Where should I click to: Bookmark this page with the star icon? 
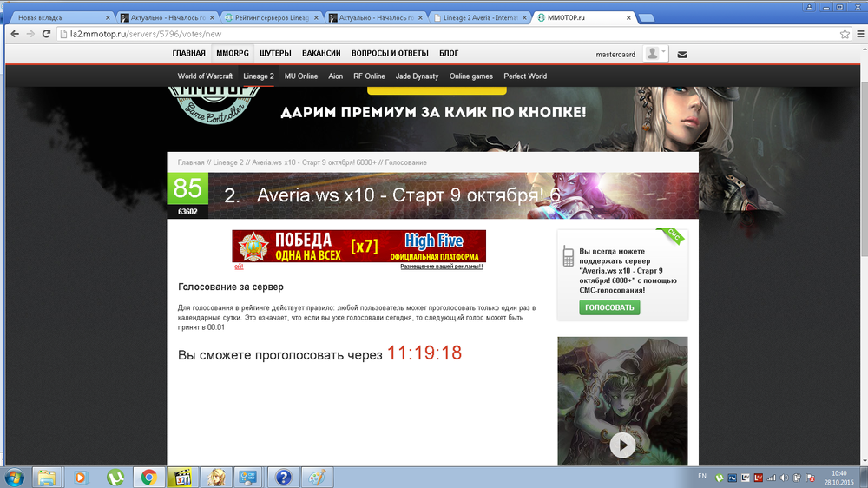tap(845, 35)
